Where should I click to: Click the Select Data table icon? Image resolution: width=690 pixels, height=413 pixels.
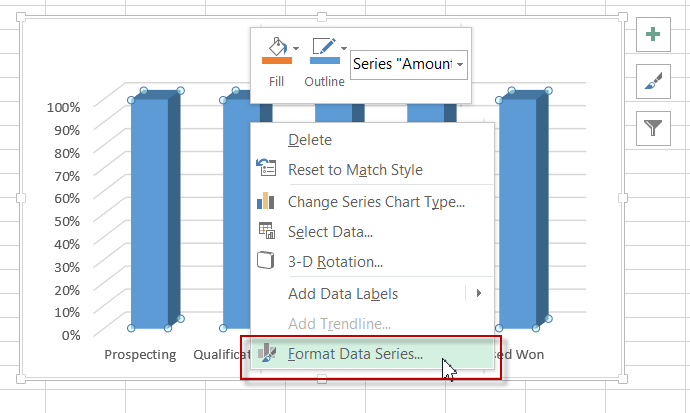point(267,231)
